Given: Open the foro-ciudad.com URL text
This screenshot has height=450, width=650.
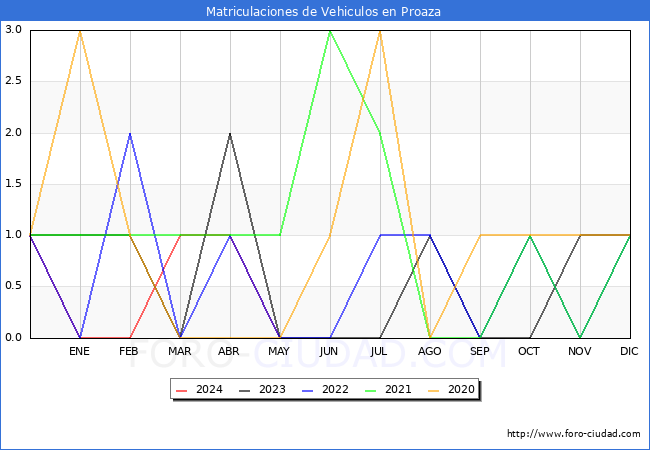Looking at the screenshot, I should 574,434.
